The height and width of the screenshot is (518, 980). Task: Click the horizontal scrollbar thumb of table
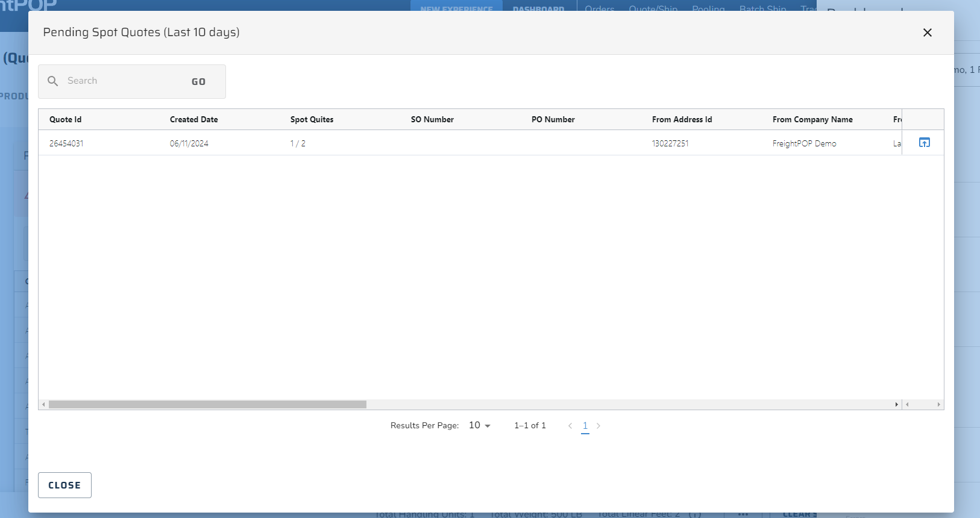[x=208, y=404]
